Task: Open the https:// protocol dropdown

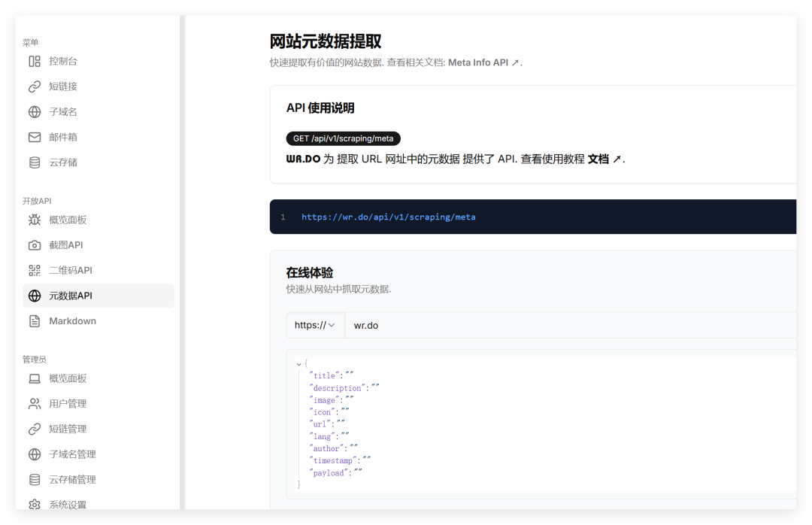Action: [315, 326]
